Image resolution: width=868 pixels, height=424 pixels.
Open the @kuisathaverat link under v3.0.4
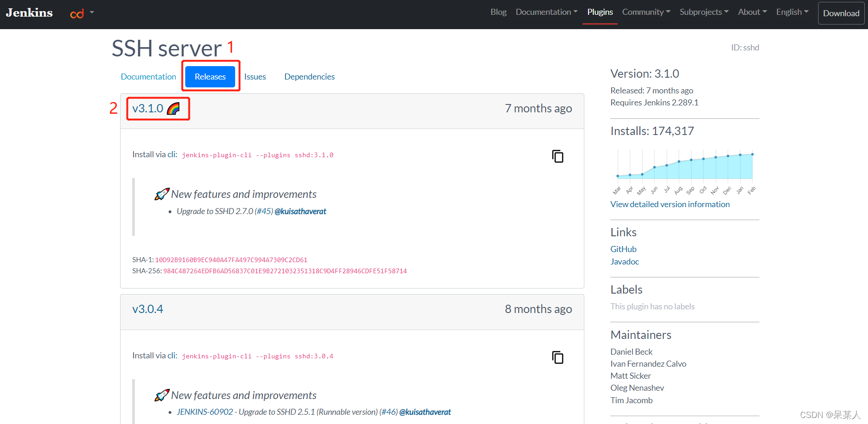pyautogui.click(x=425, y=412)
